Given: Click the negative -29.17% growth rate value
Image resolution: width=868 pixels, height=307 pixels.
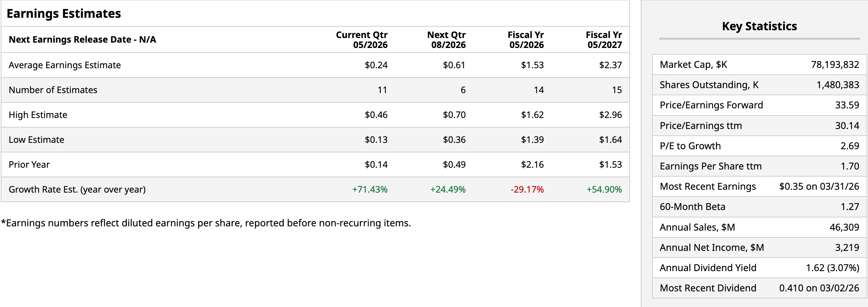Looking at the screenshot, I should (x=527, y=189).
